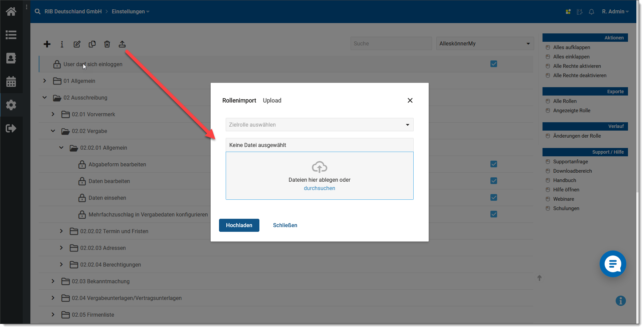
Task: Open the 'Zielrolle auswählen' dropdown
Action: [319, 125]
